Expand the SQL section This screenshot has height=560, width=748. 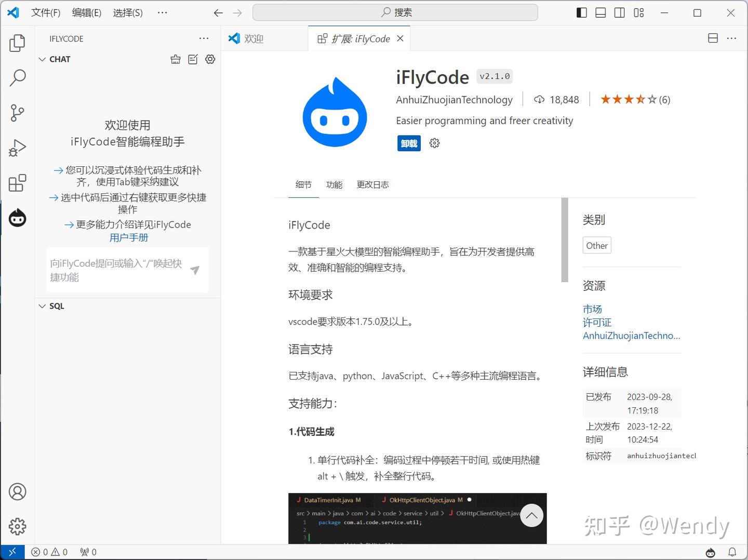click(43, 306)
